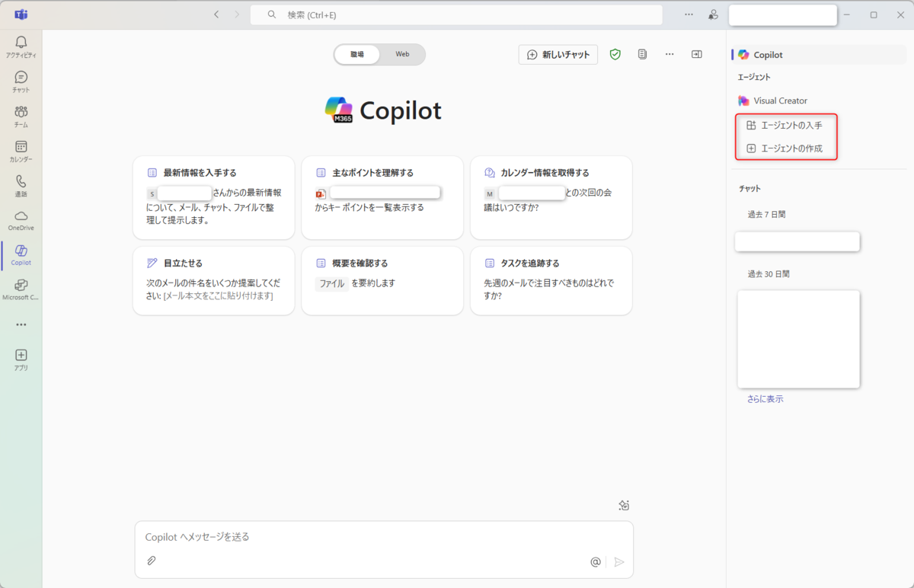The image size is (914, 588).
Task: Open prompt gallery icon above message box
Action: [624, 505]
